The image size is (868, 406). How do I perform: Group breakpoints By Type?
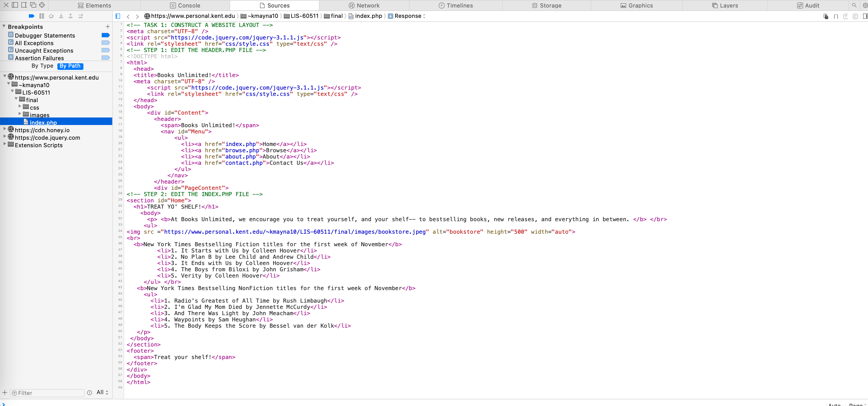point(42,66)
